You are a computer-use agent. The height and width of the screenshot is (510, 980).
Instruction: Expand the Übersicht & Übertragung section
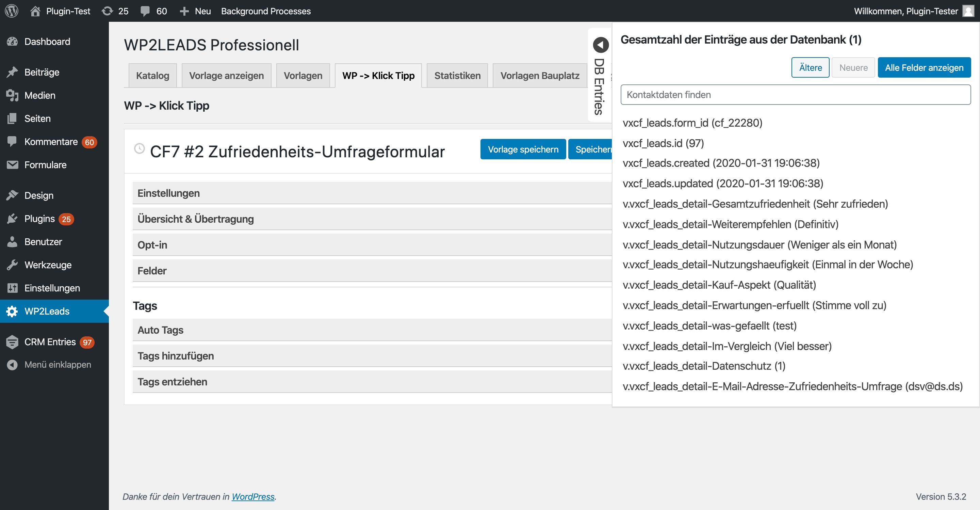[372, 219]
